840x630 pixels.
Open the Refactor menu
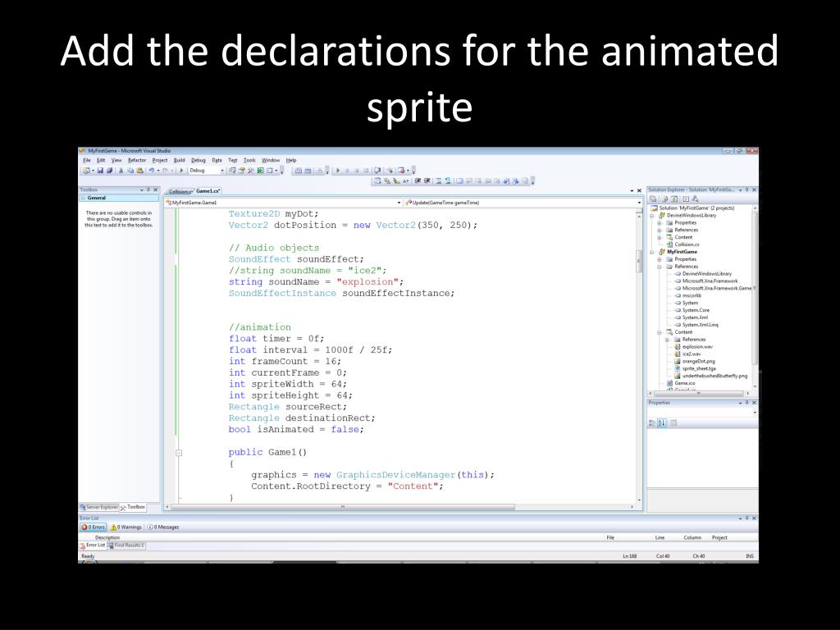tap(137, 160)
